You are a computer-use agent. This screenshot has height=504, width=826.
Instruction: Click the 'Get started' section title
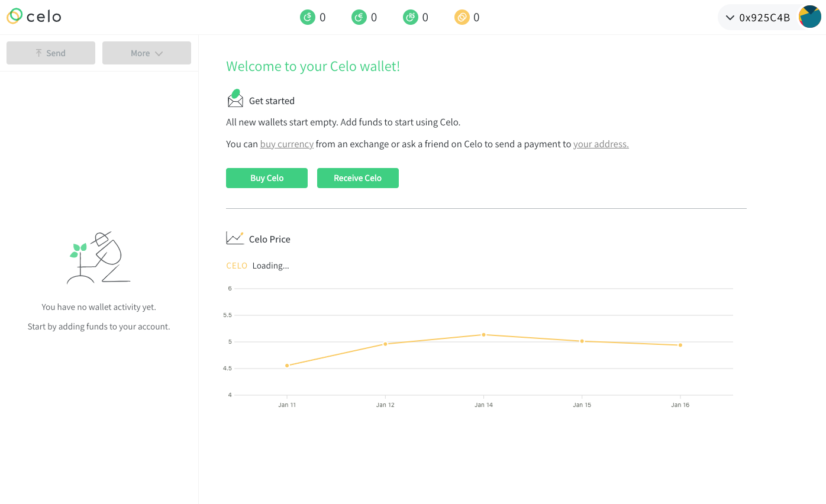[272, 101]
